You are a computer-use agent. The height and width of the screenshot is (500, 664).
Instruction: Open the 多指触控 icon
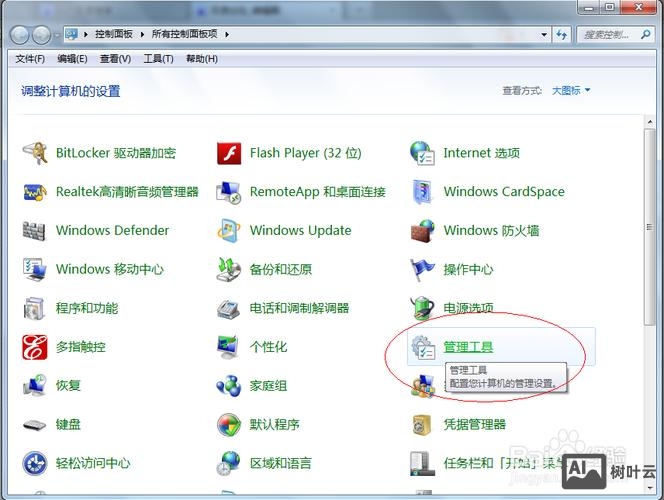point(35,347)
